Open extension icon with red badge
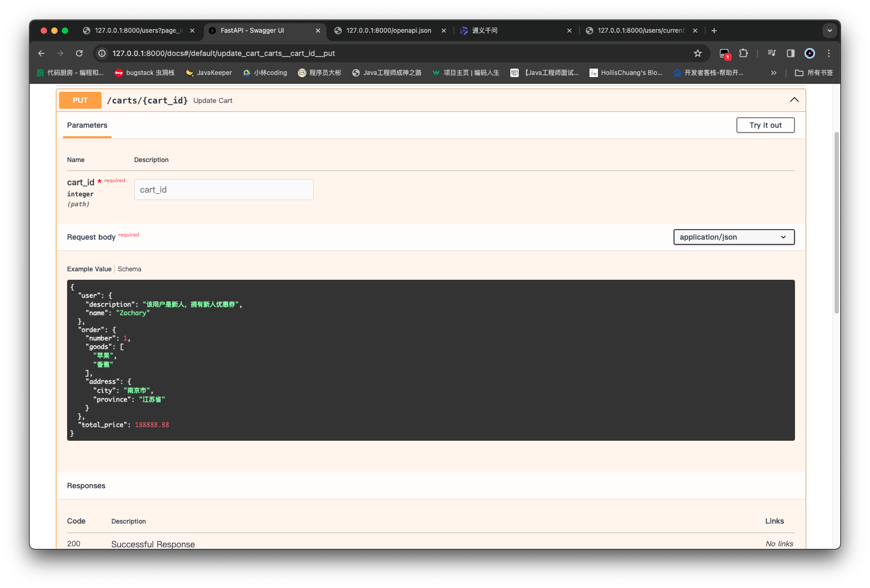Viewport: 870px width, 588px height. click(725, 53)
